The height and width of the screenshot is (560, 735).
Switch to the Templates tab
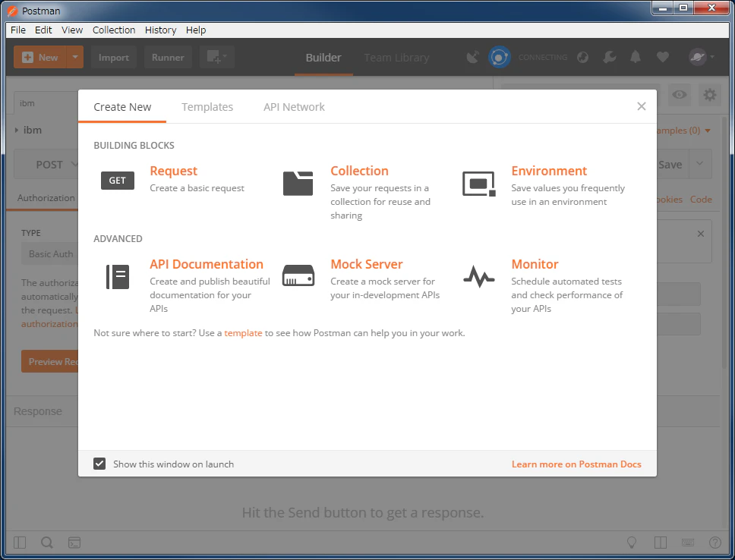click(x=207, y=107)
